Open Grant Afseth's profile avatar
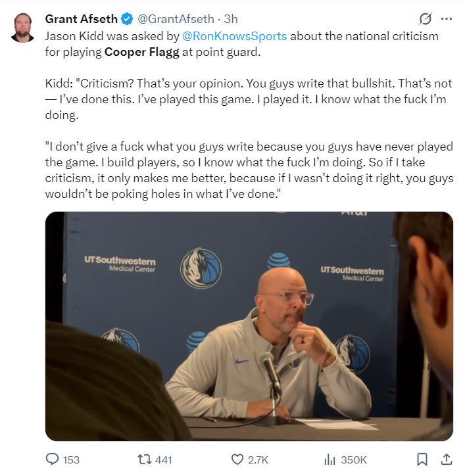 [x=23, y=27]
